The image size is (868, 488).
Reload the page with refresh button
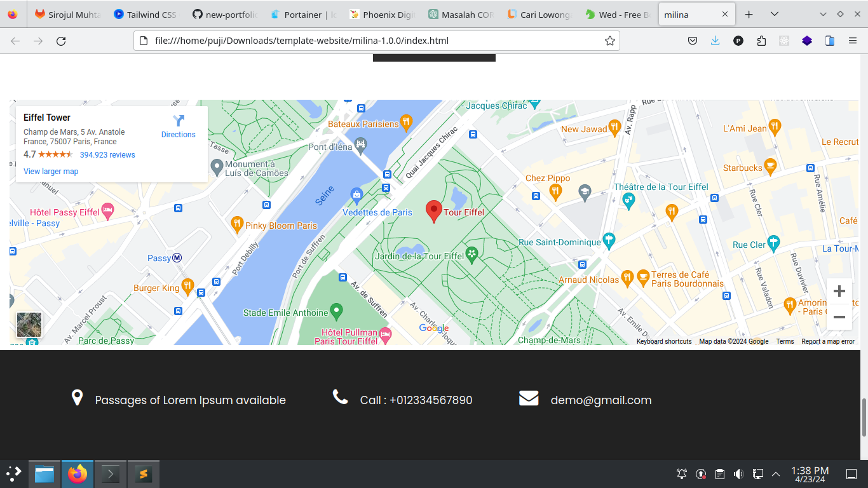point(61,41)
